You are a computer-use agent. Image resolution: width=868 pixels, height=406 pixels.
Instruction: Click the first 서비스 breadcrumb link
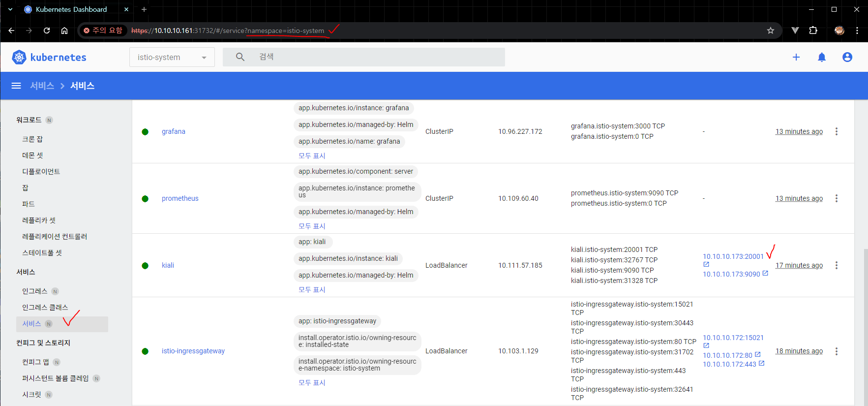(x=42, y=86)
